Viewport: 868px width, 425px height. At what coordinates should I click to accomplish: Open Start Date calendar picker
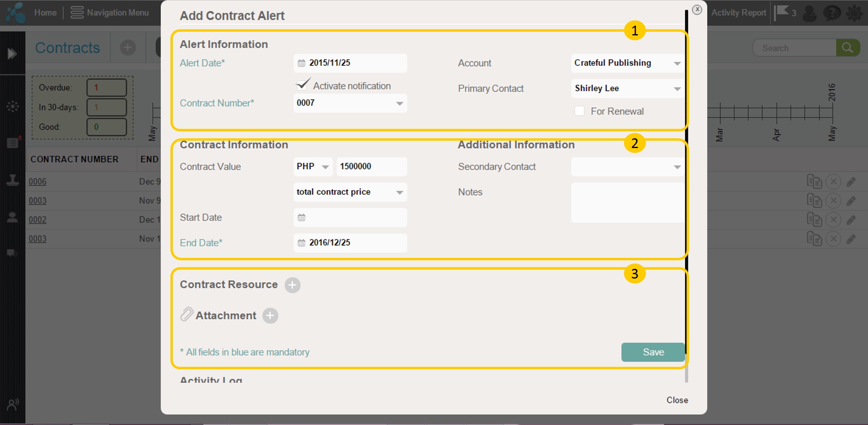301,218
